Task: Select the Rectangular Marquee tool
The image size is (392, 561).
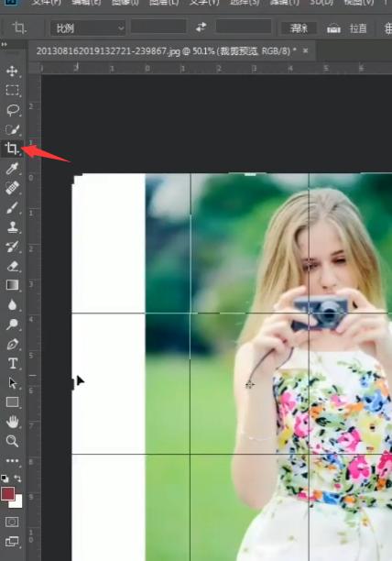Action: point(12,90)
